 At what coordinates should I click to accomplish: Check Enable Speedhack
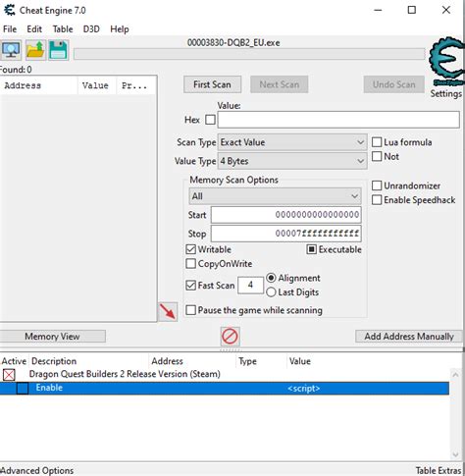[377, 200]
